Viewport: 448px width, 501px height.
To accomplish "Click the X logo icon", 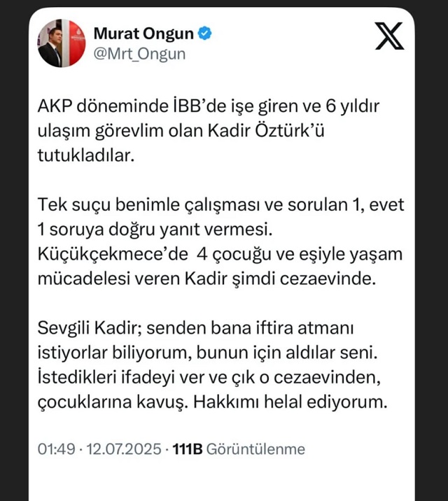I will [389, 36].
